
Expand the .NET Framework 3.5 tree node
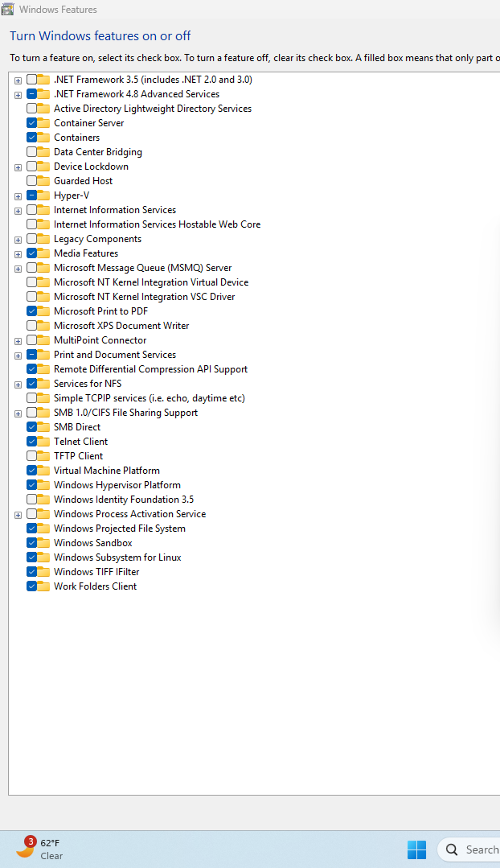click(x=18, y=80)
